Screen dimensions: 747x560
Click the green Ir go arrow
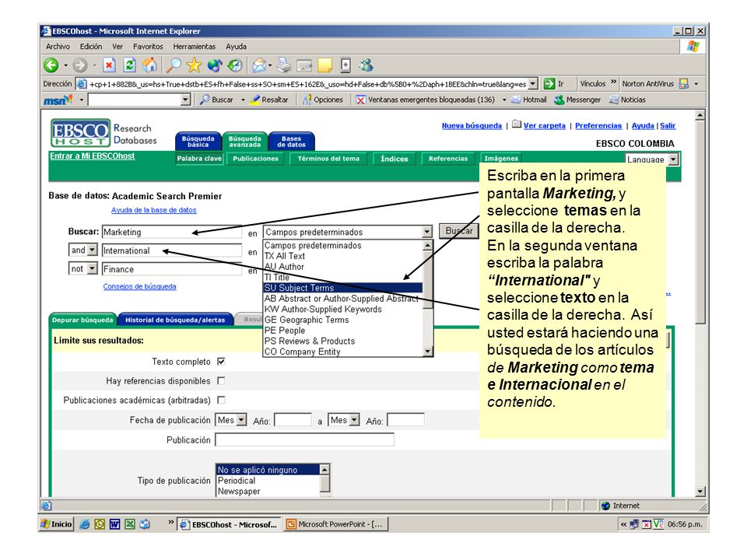pyautogui.click(x=549, y=84)
